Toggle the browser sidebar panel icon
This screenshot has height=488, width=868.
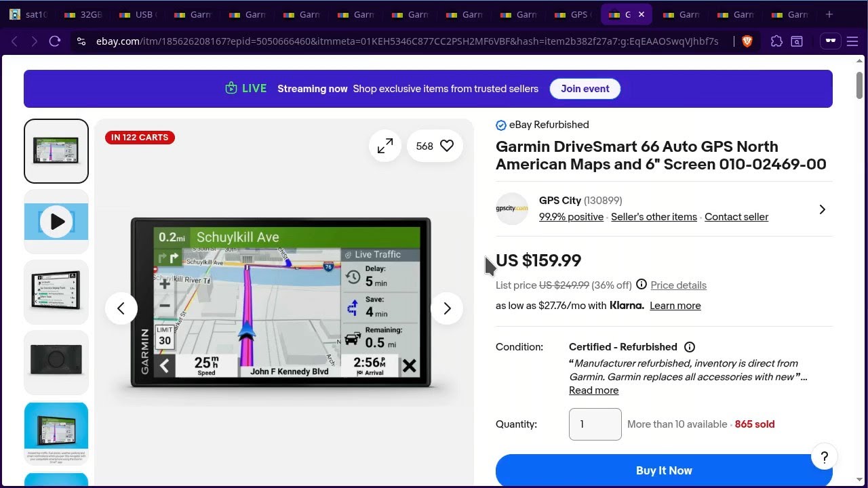click(797, 41)
